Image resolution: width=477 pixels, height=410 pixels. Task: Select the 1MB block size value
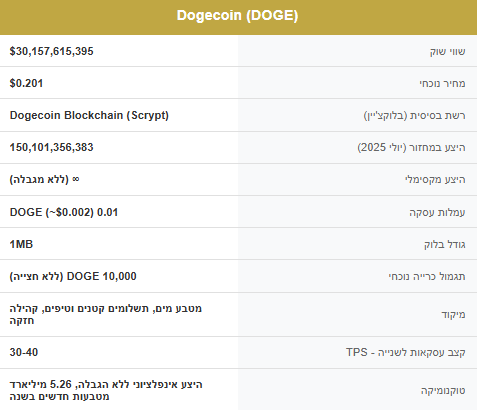click(x=21, y=244)
